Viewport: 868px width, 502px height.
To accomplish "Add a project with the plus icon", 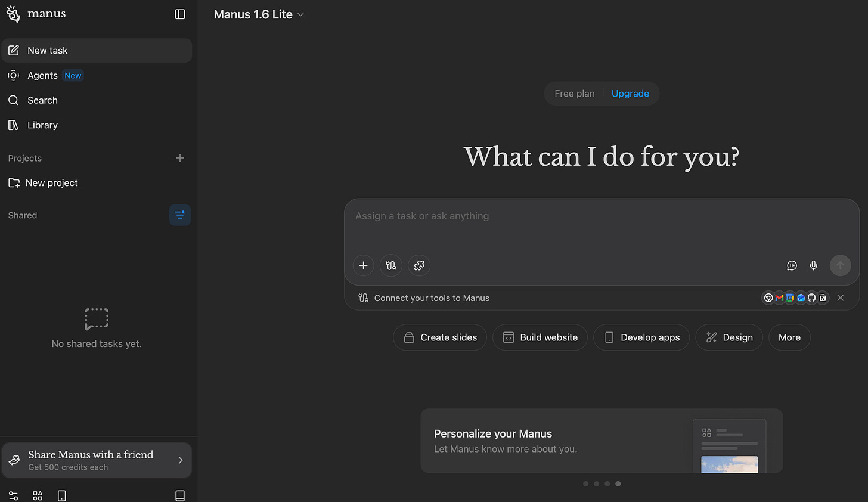I will (x=180, y=158).
